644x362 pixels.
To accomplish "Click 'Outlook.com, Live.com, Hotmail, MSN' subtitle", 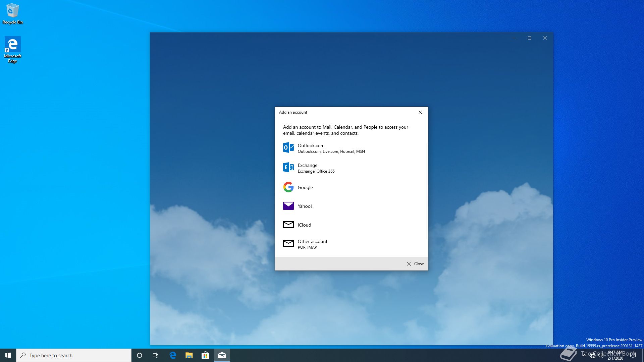I will (331, 152).
